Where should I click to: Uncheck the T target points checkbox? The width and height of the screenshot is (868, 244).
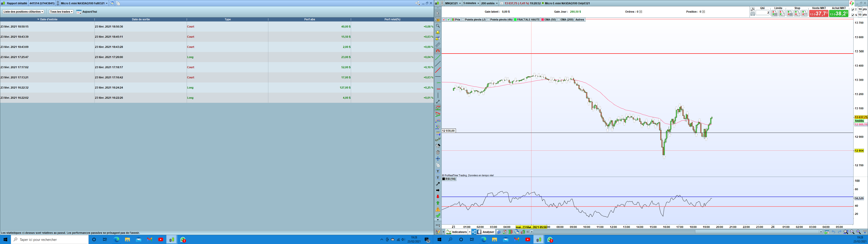pos(852,9)
